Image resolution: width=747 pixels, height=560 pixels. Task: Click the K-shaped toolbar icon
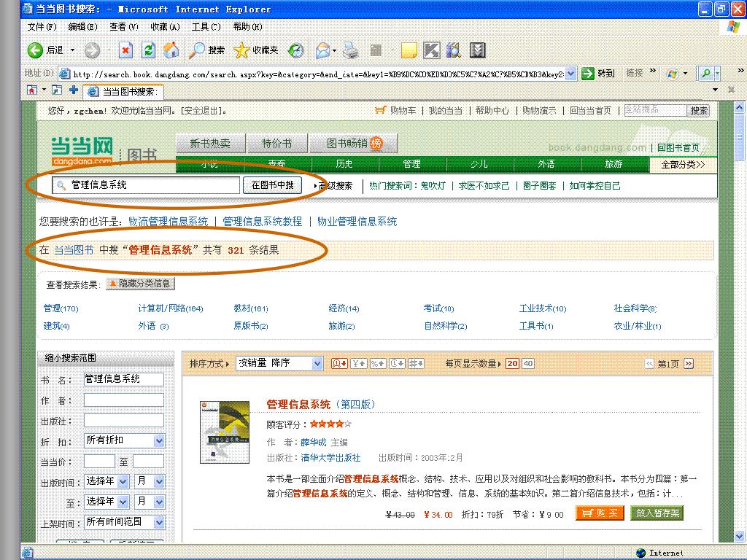(432, 50)
